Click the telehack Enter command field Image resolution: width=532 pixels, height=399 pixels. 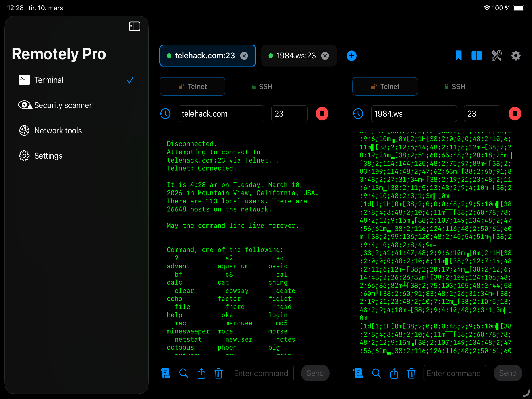(x=262, y=373)
